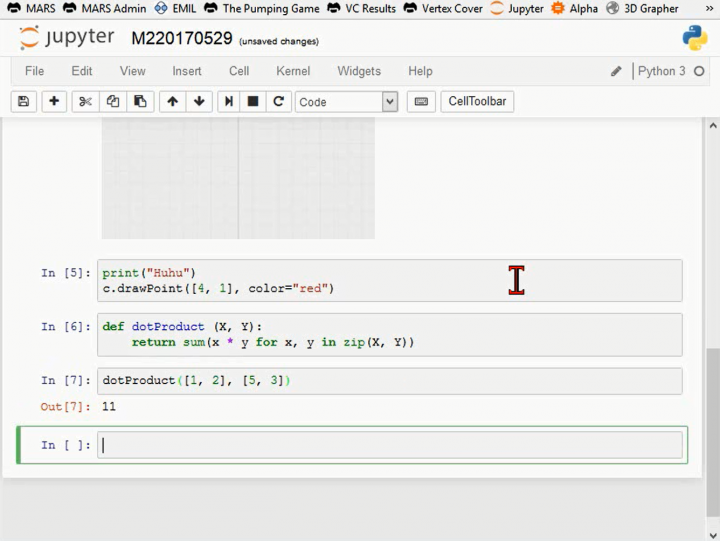Viewport: 720px width, 541px height.
Task: Open the MARS bookmark
Action: pos(32,8)
